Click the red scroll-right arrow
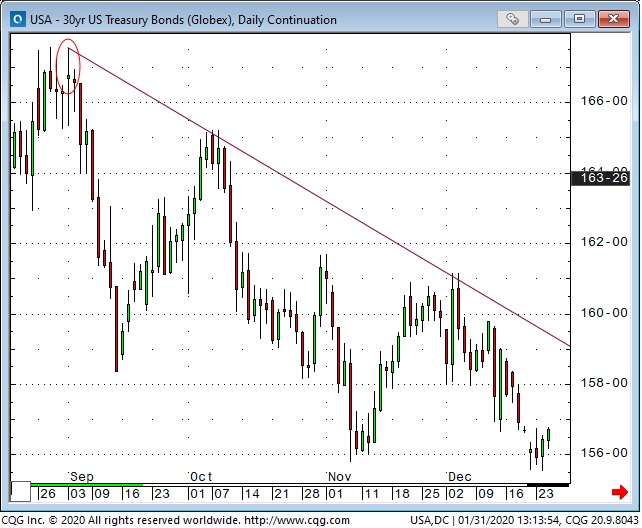This screenshot has width=642, height=528. (619, 492)
